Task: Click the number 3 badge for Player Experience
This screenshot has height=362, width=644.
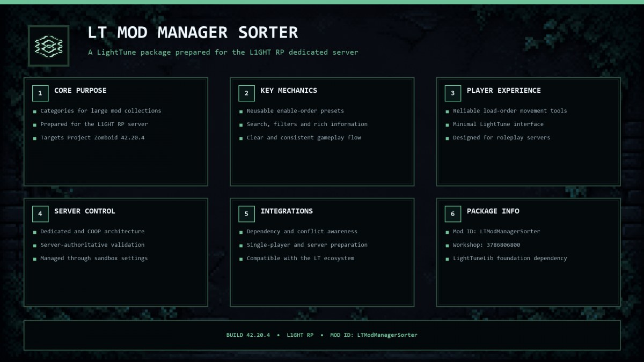Action: tap(452, 93)
